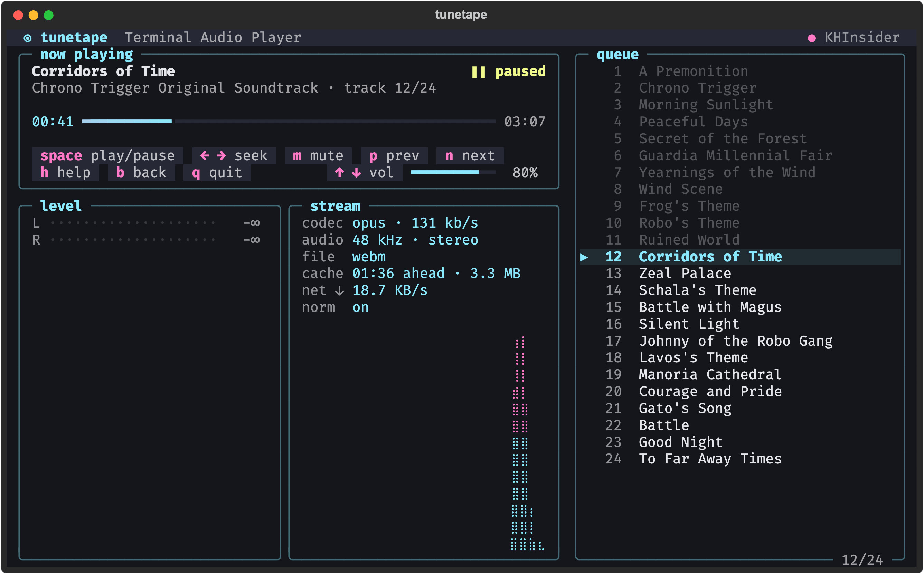Viewport: 924px width, 574px height.
Task: Toggle mute via the m mute hint
Action: tap(318, 156)
